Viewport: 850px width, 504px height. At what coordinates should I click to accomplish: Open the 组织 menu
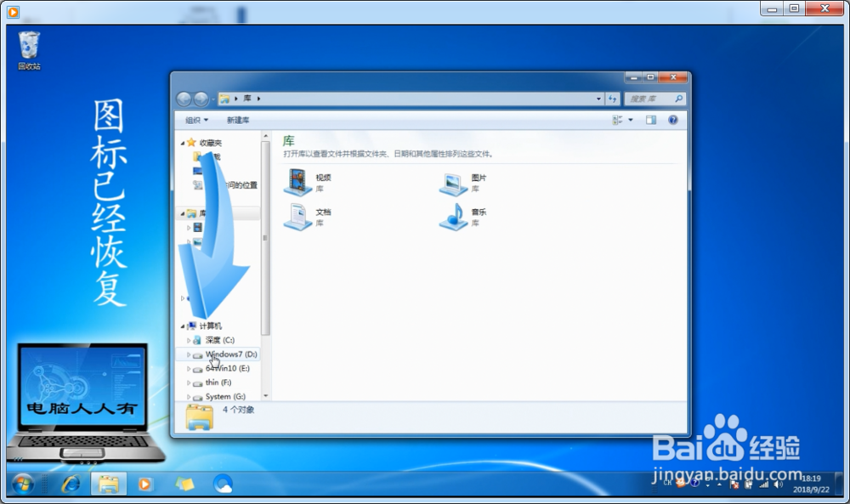pyautogui.click(x=197, y=121)
